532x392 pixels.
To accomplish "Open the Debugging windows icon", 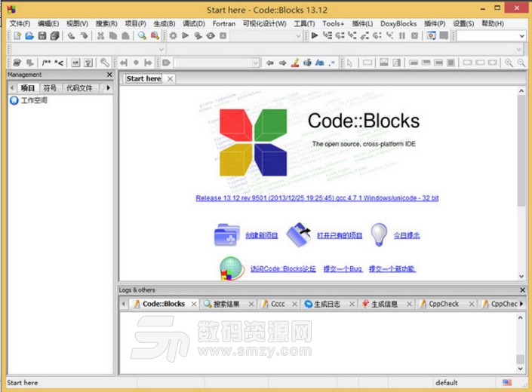I will [x=431, y=35].
